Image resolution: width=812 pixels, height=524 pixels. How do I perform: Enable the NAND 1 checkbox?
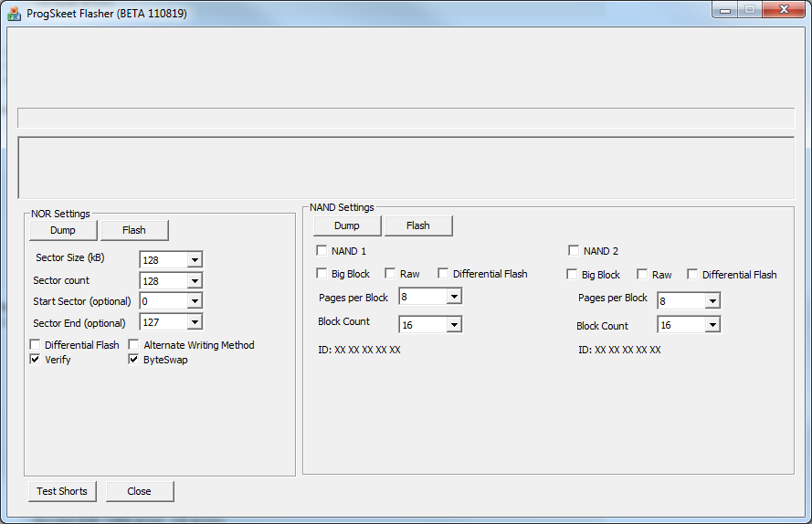[x=322, y=251]
